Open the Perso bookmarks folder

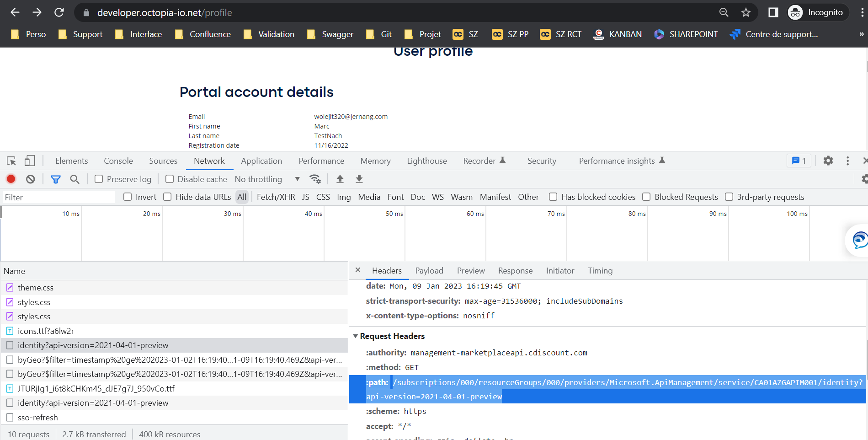[28, 34]
